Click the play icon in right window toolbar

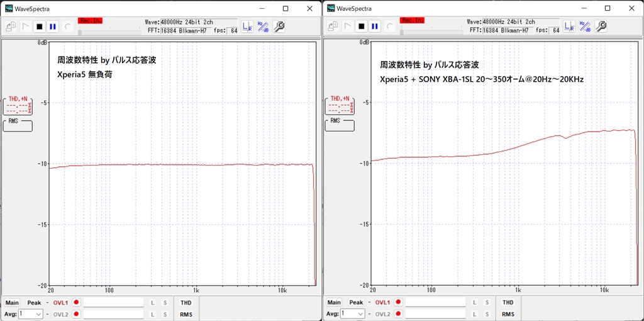point(347,26)
